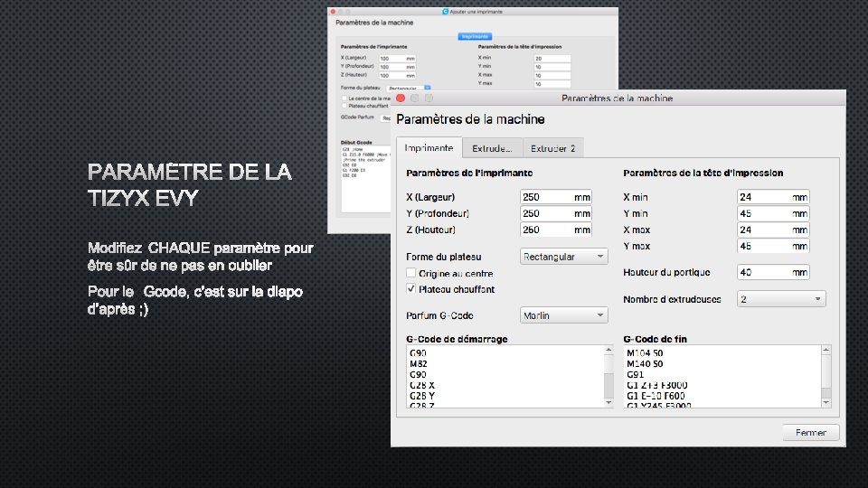Click X min field showing 20, back window

point(552,59)
